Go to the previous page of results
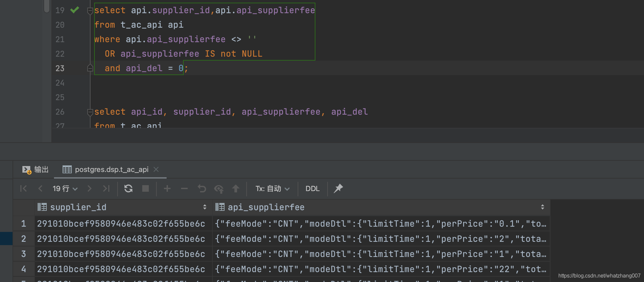The height and width of the screenshot is (282, 644). tap(40, 188)
